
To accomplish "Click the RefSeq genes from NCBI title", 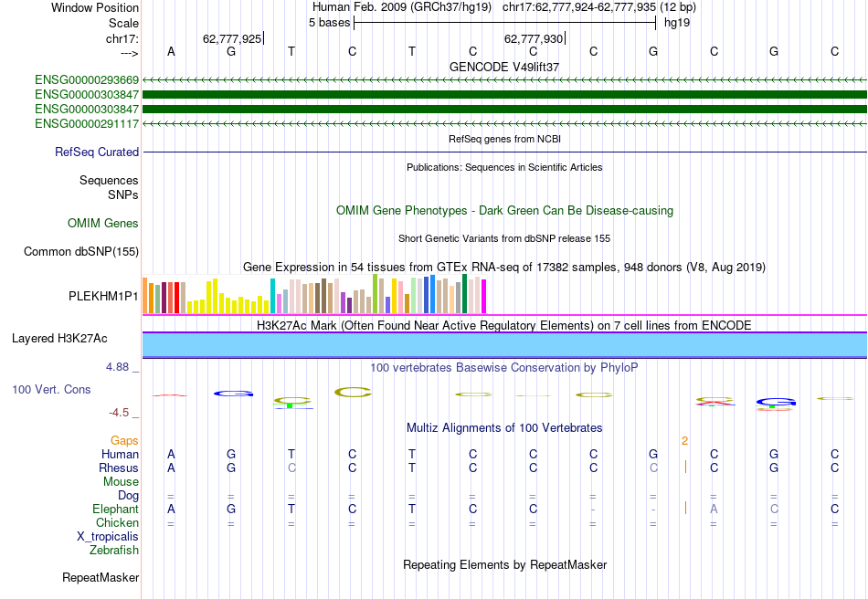I will (505, 140).
